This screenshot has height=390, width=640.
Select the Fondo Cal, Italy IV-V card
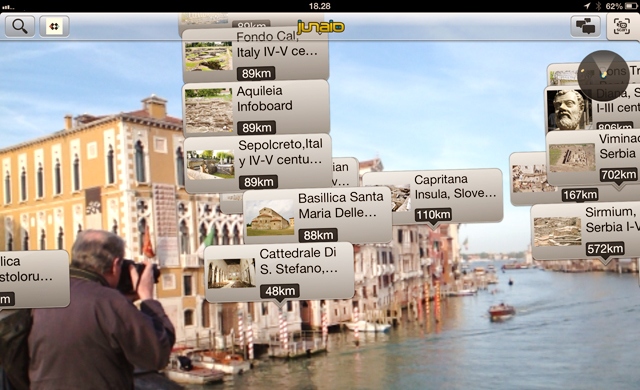256,55
